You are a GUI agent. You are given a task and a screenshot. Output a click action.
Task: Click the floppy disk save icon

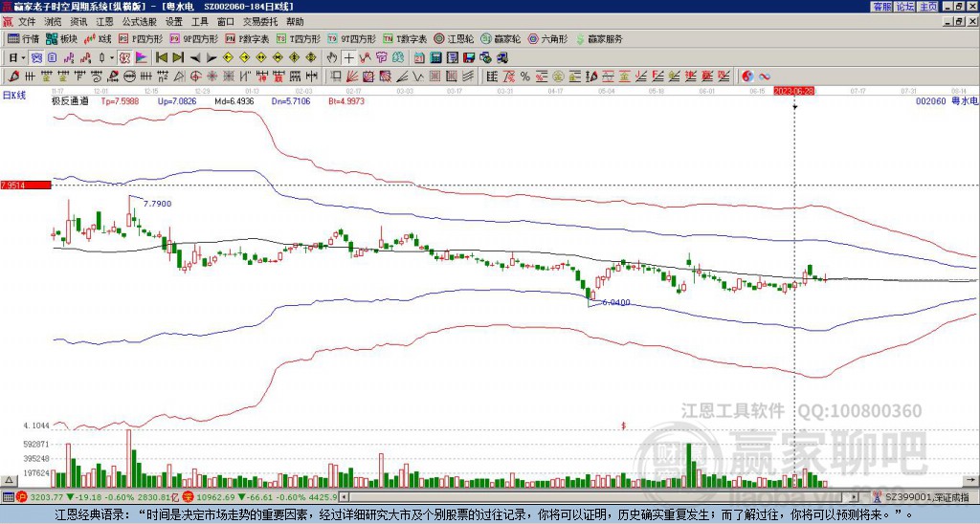pyautogui.click(x=469, y=58)
